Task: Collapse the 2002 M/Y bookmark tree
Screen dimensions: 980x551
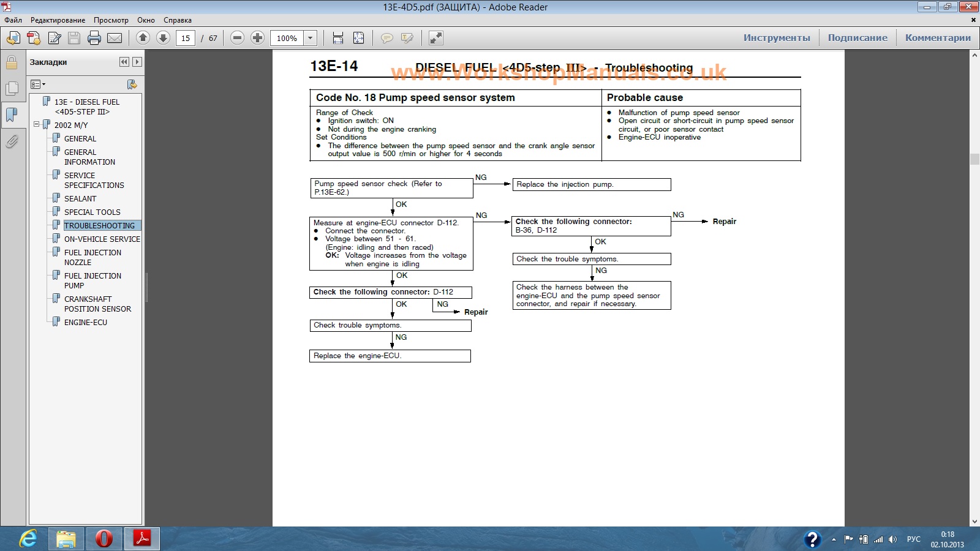Action: pyautogui.click(x=36, y=124)
